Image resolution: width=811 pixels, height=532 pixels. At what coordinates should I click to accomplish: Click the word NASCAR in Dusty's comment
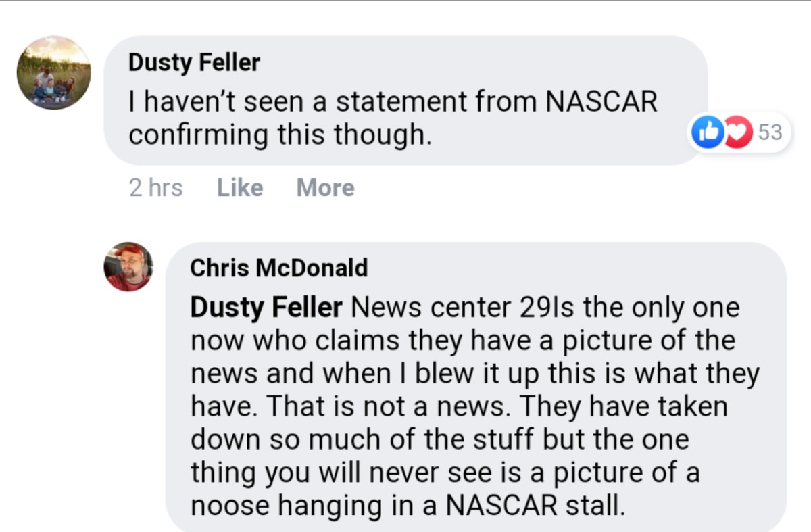pyautogui.click(x=600, y=102)
